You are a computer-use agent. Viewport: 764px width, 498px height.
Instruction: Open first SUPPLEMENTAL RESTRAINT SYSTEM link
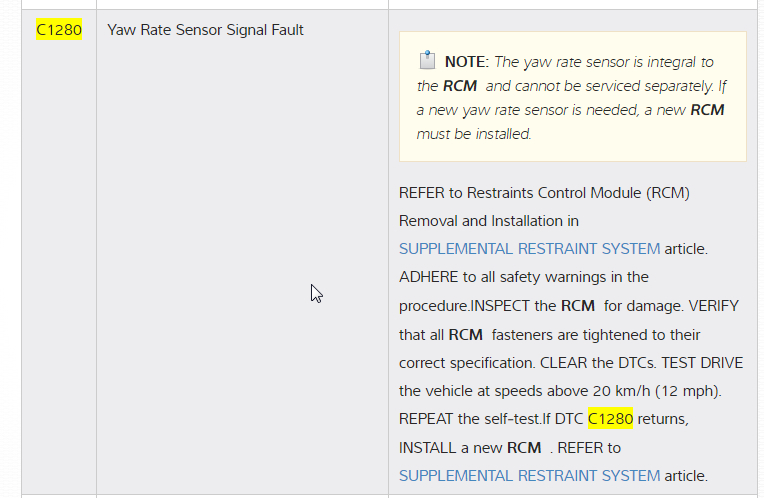pyautogui.click(x=529, y=249)
